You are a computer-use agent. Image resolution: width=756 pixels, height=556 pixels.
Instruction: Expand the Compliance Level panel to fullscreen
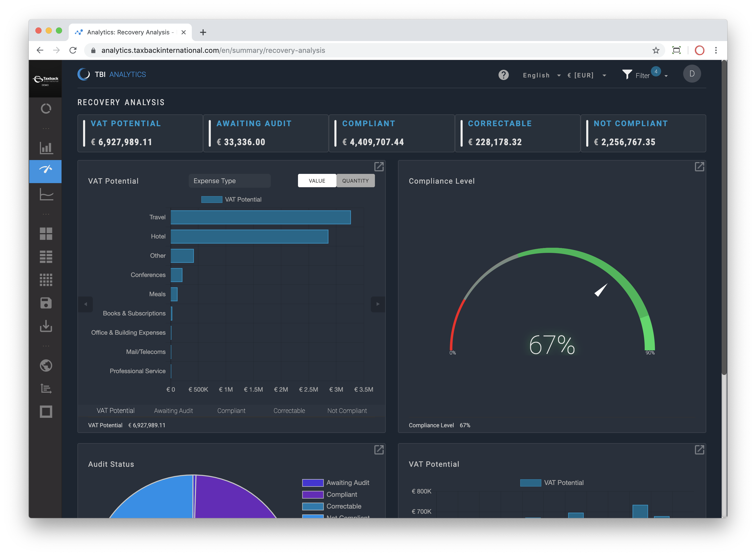(699, 167)
